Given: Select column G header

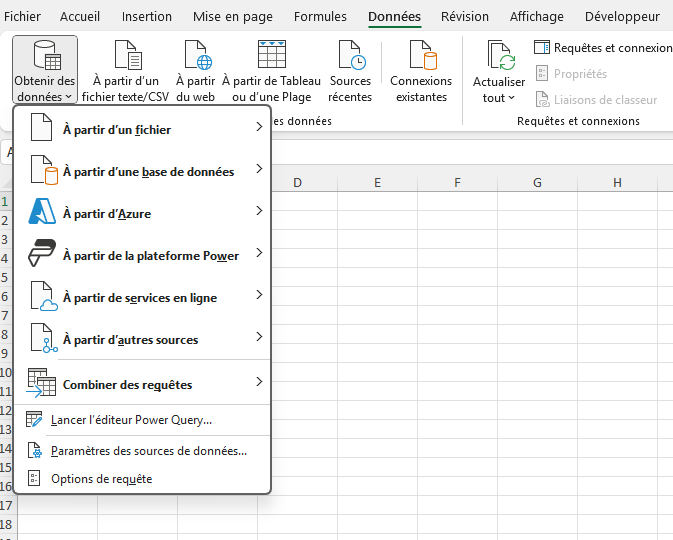Looking at the screenshot, I should coord(537,182).
